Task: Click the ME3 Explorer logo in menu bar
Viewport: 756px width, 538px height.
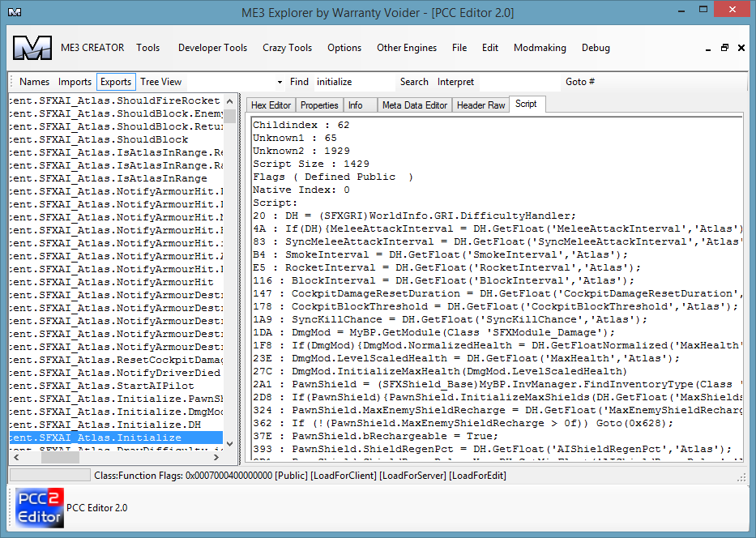Action: [x=32, y=48]
